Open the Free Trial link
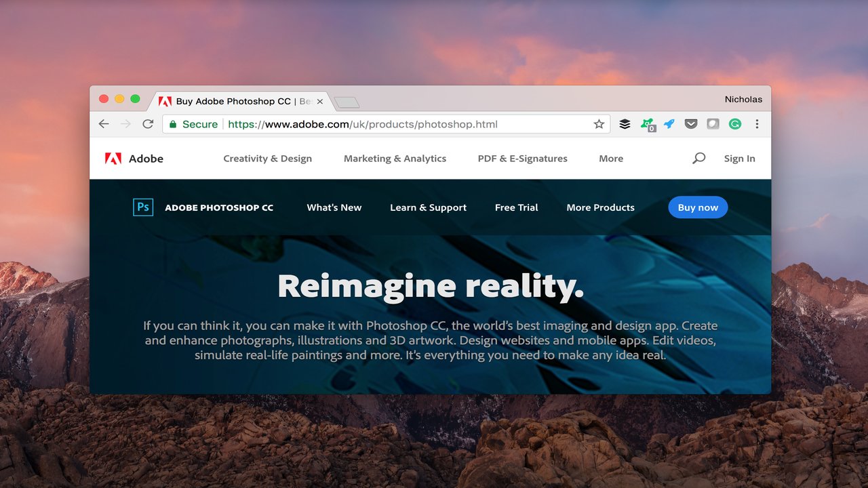The height and width of the screenshot is (488, 868). click(516, 207)
